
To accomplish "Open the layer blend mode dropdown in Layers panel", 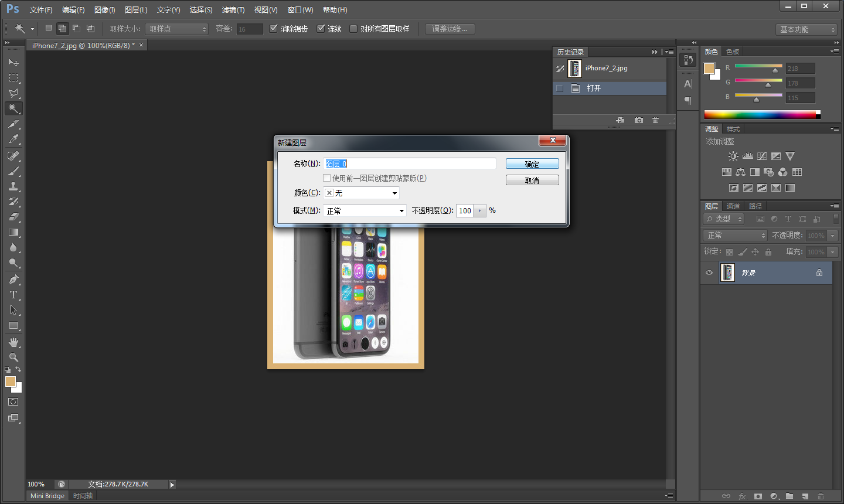I will tap(735, 235).
